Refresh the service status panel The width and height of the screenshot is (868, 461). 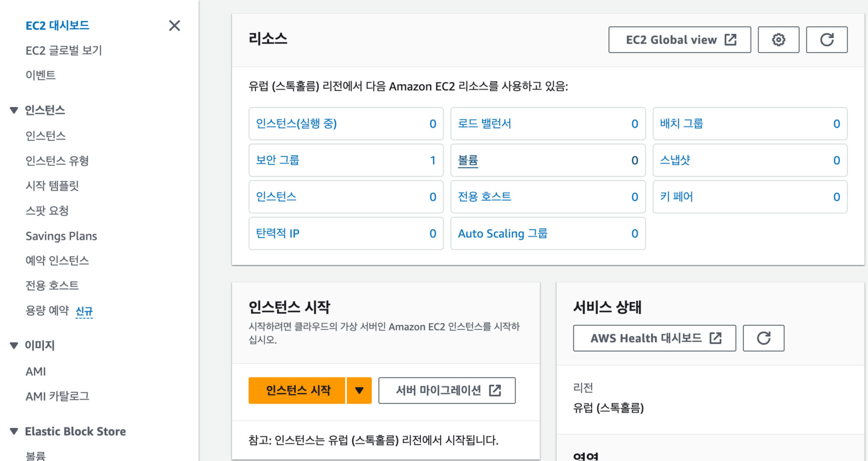click(x=763, y=338)
